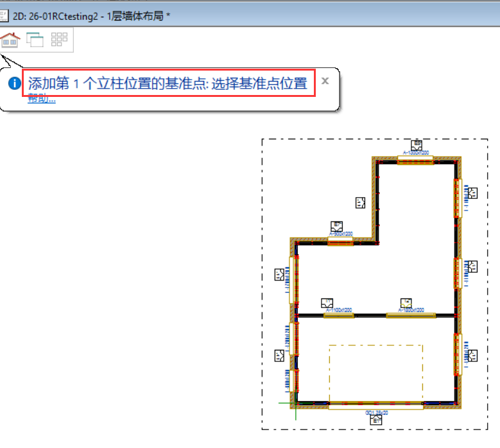Click the lower marker on the left wall side
Viewport: 500px width, 448px height.
click(x=279, y=356)
